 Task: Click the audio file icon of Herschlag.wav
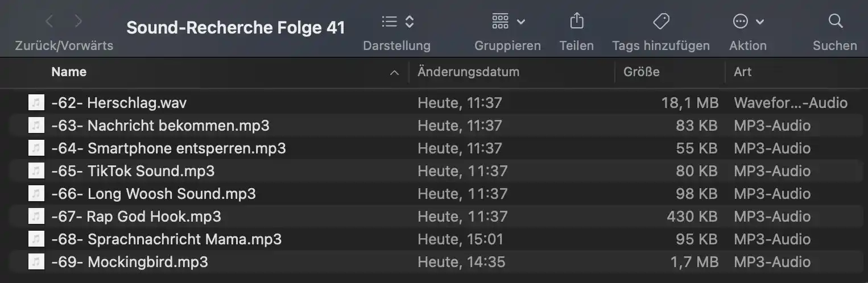pyautogui.click(x=36, y=103)
